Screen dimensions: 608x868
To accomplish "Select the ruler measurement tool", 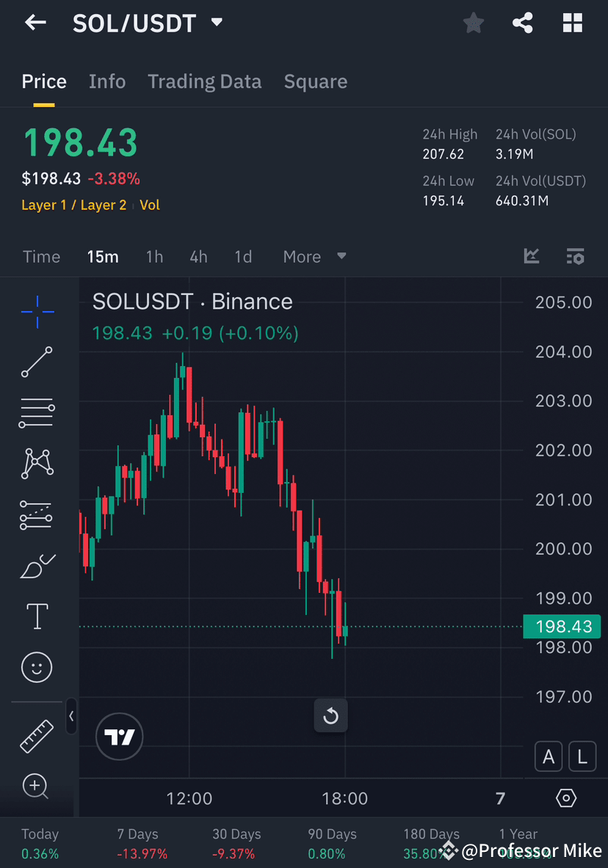I will click(x=37, y=736).
